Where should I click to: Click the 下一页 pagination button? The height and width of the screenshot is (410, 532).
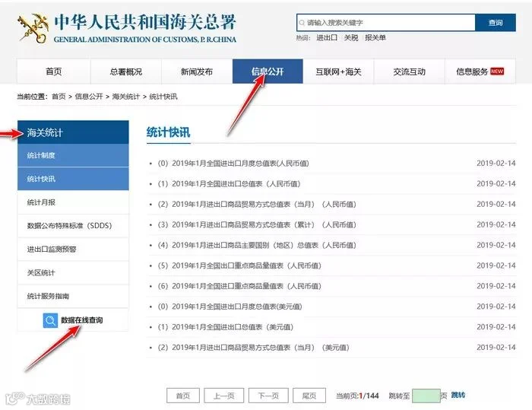pos(268,396)
